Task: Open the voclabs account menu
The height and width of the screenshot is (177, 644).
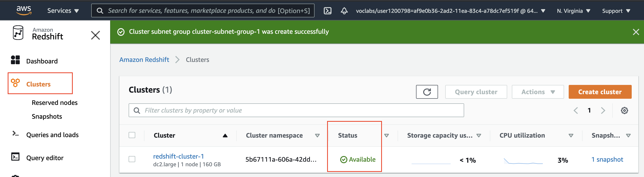Action: [451, 11]
